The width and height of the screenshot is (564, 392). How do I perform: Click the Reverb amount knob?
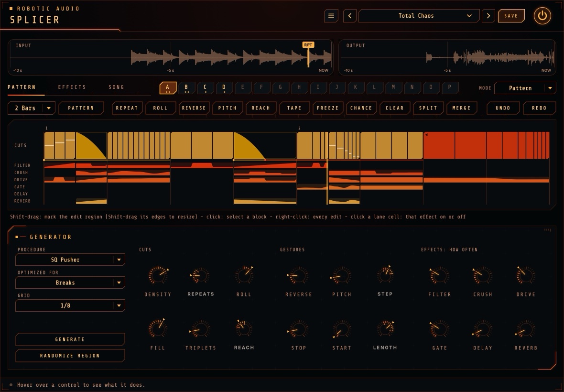(x=525, y=329)
